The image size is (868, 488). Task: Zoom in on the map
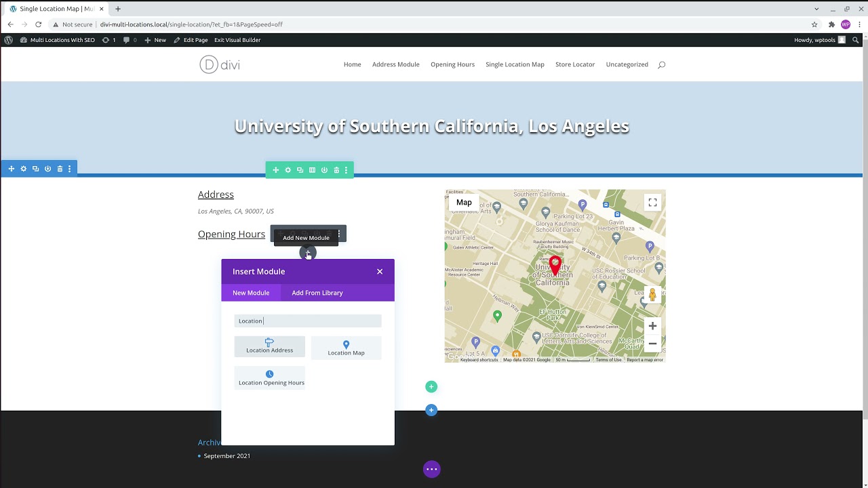[x=652, y=326]
